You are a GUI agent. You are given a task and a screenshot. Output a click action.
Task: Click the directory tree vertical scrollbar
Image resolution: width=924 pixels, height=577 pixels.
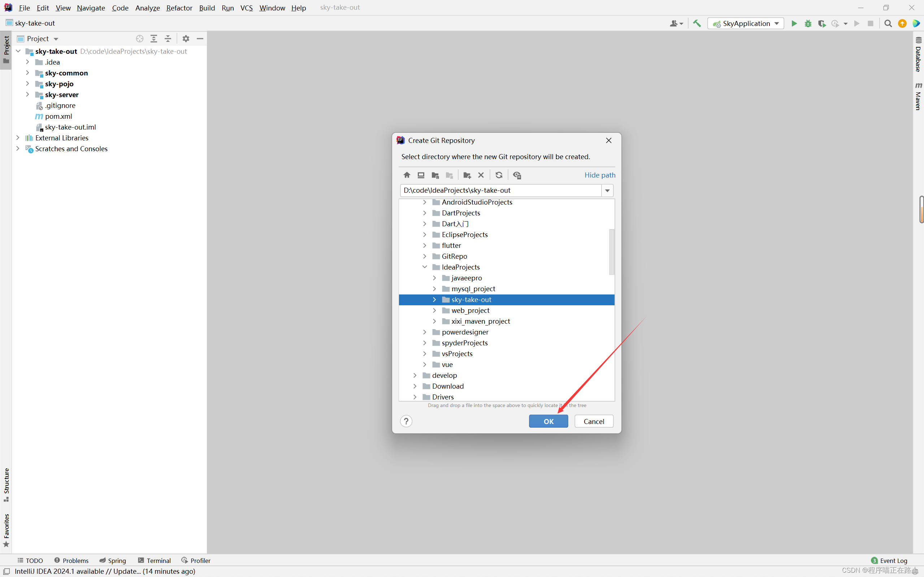pos(611,252)
